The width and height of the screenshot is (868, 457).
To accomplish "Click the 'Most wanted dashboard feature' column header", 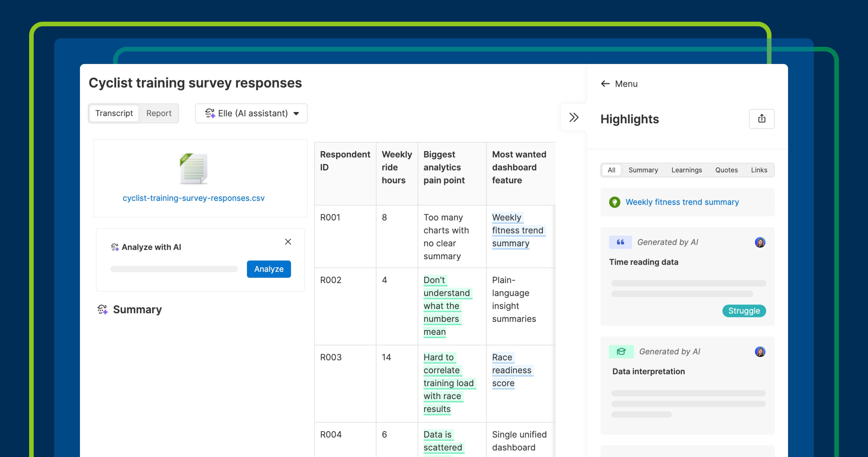I will click(521, 174).
